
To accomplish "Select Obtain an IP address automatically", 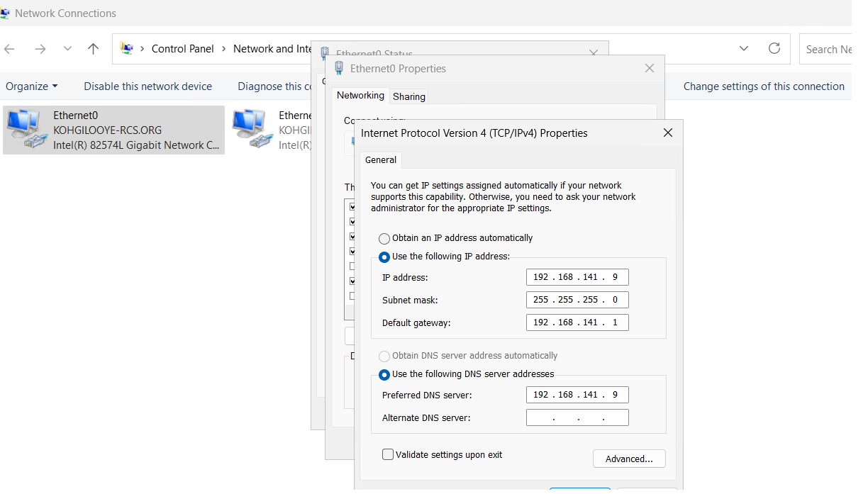I will (x=384, y=239).
